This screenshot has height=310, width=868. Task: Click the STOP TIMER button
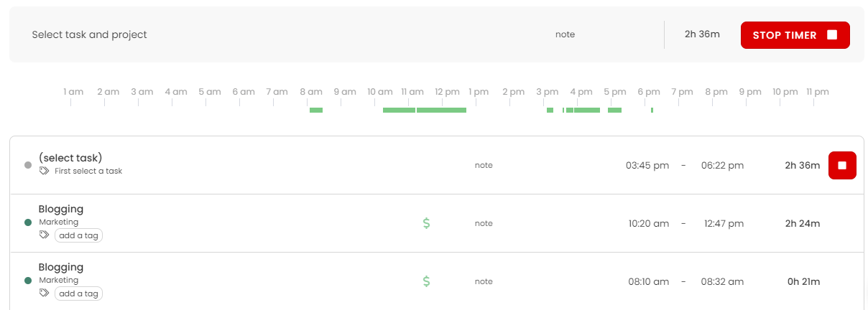[x=795, y=35]
